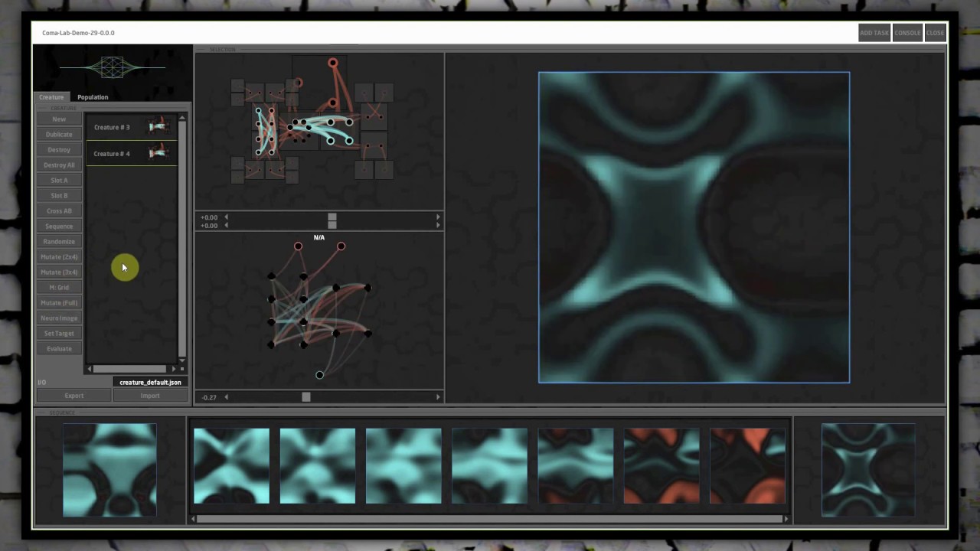This screenshot has height=551, width=980.
Task: Click the Coma Lab logo graphic
Action: click(x=113, y=67)
